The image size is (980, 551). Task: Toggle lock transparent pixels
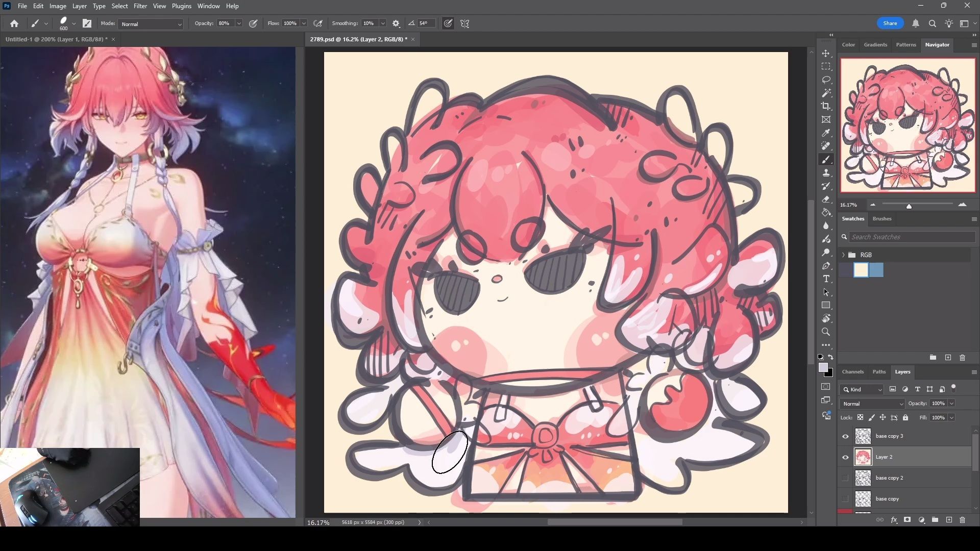(x=860, y=418)
